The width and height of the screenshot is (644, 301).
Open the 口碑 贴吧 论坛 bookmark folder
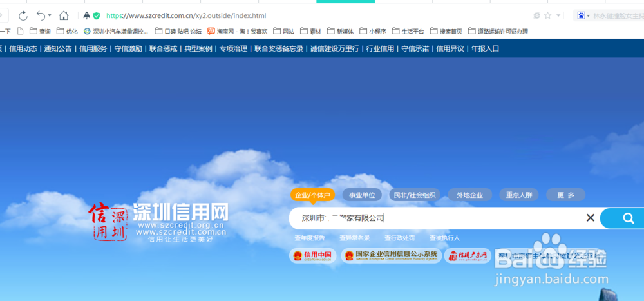[178, 31]
